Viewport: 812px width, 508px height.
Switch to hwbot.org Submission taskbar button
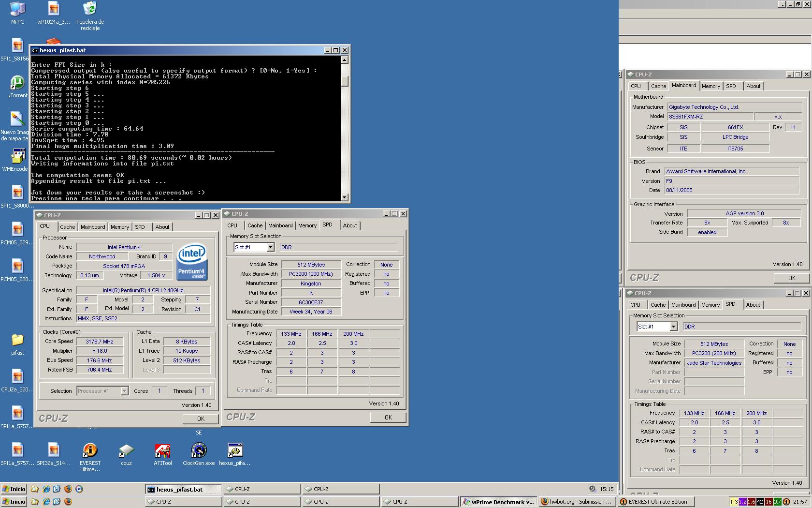[576, 502]
